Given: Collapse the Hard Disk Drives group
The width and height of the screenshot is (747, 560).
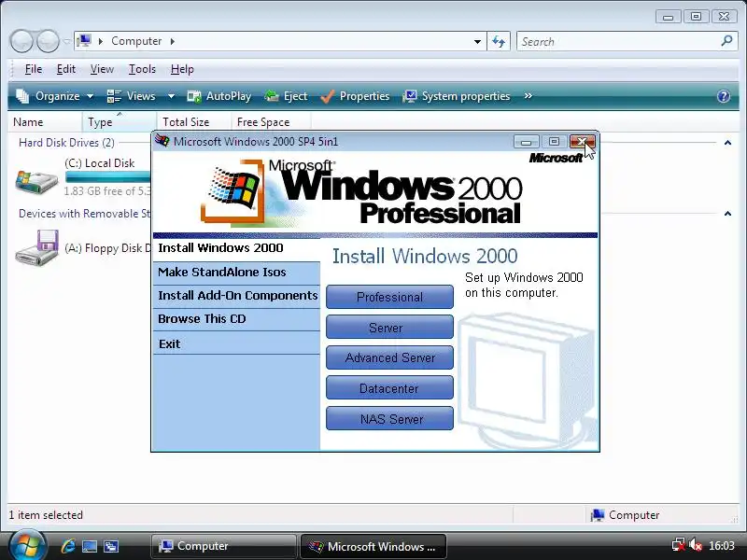Looking at the screenshot, I should (x=727, y=143).
